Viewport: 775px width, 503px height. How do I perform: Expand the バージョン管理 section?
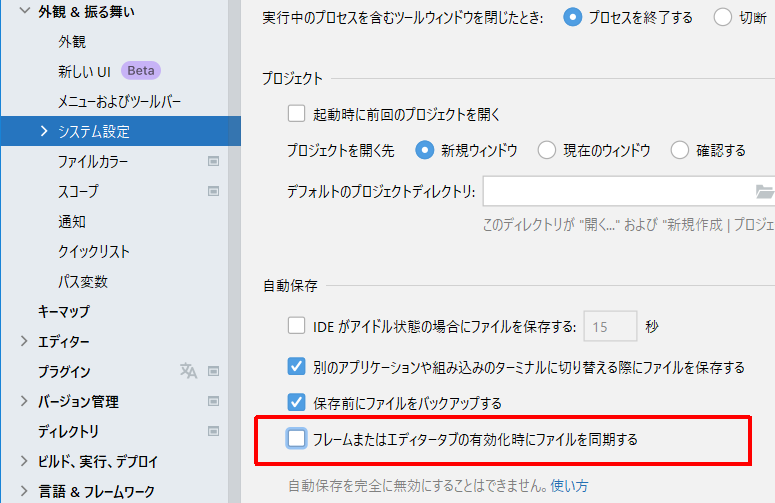coord(24,401)
